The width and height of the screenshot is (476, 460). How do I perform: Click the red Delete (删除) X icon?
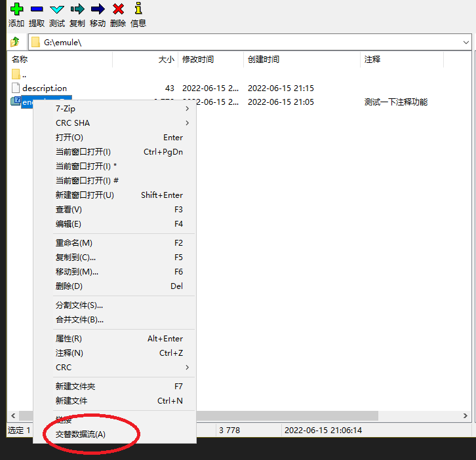click(x=118, y=9)
